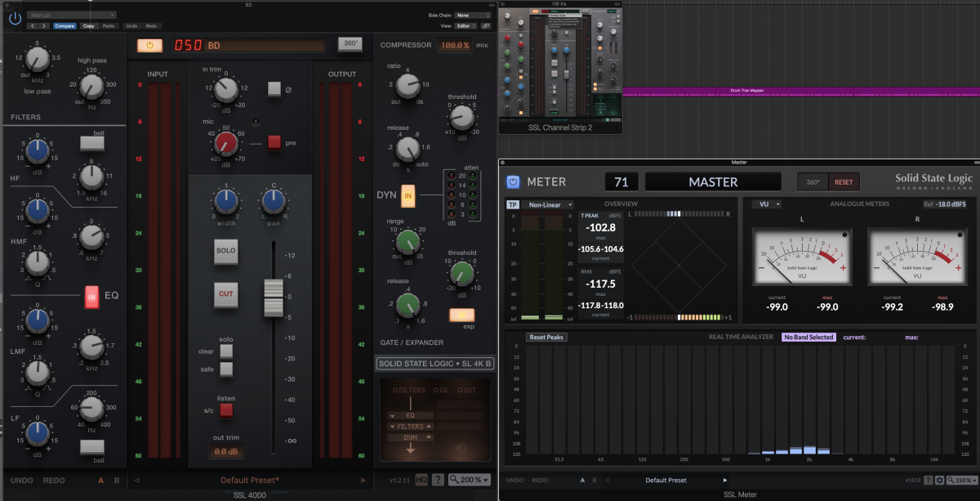Open SSL Meter settings gear icon
The image size is (980, 501).
point(940,481)
